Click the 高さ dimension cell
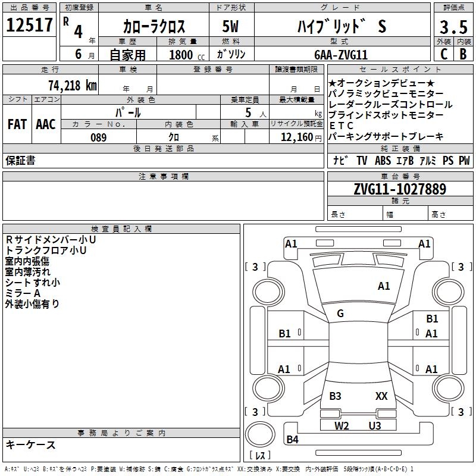This screenshot has width=476, height=476. (450, 214)
